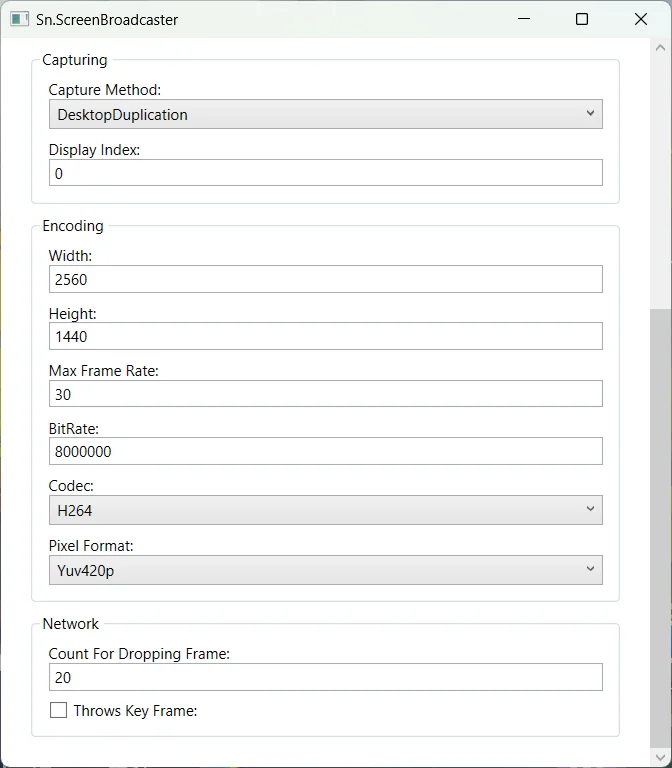
Task: Click the BitRate field showing 8000000
Action: tap(326, 451)
